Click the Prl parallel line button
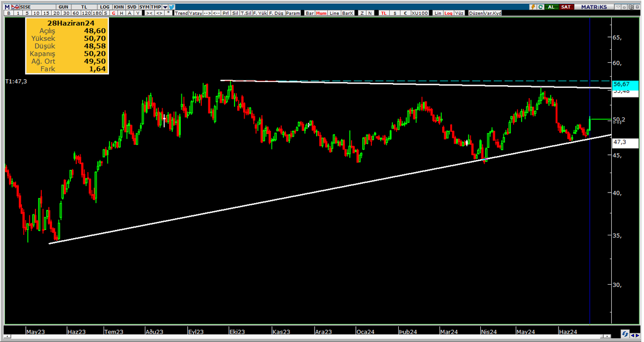The width and height of the screenshot is (644, 342). pyautogui.click(x=225, y=13)
